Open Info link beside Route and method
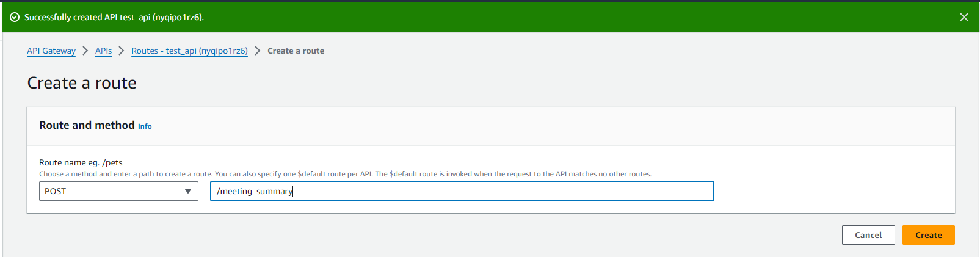Screen dimensions: 980x257 [x=145, y=126]
